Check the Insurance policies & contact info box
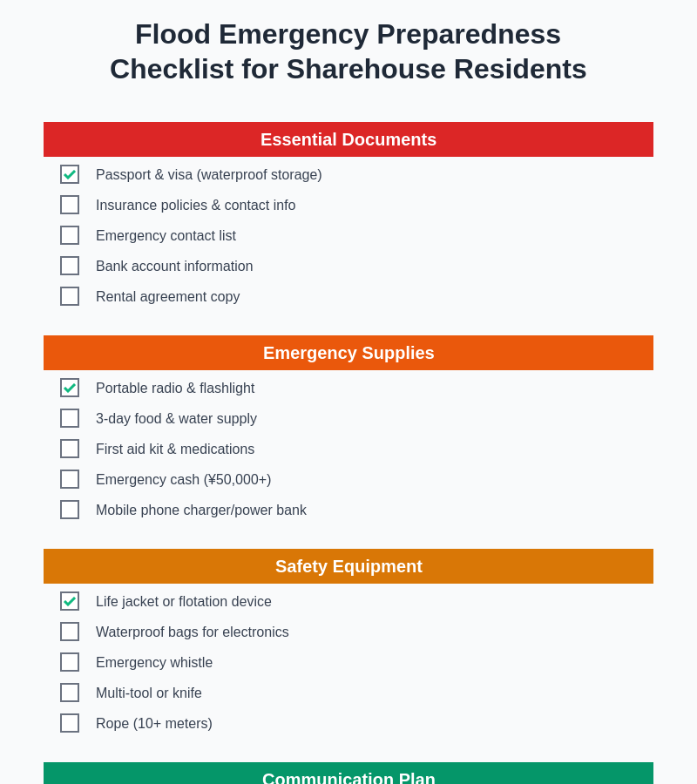Image resolution: width=697 pixels, height=784 pixels. 70,205
